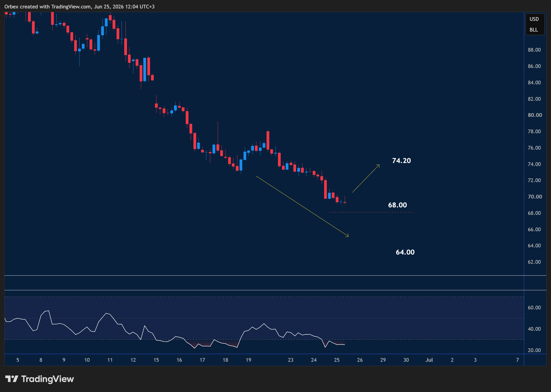Click the 88.00 price axis label
This screenshot has width=551, height=392.
click(x=534, y=50)
